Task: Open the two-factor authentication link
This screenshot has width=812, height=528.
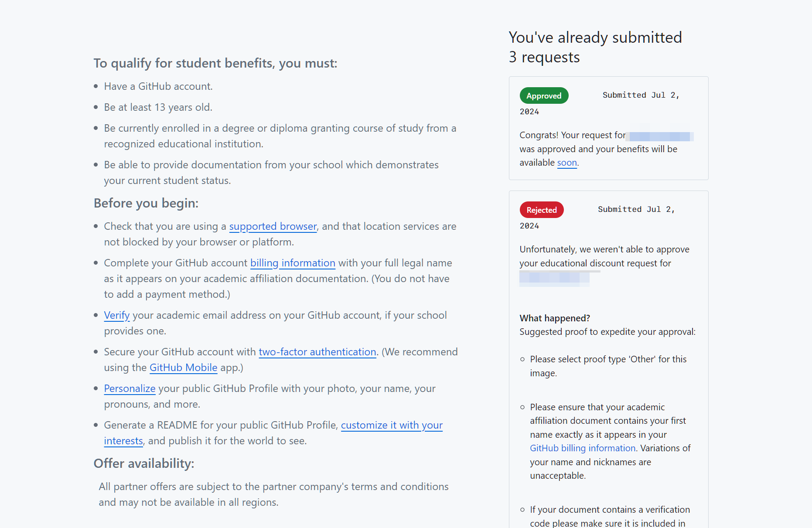Action: (317, 352)
